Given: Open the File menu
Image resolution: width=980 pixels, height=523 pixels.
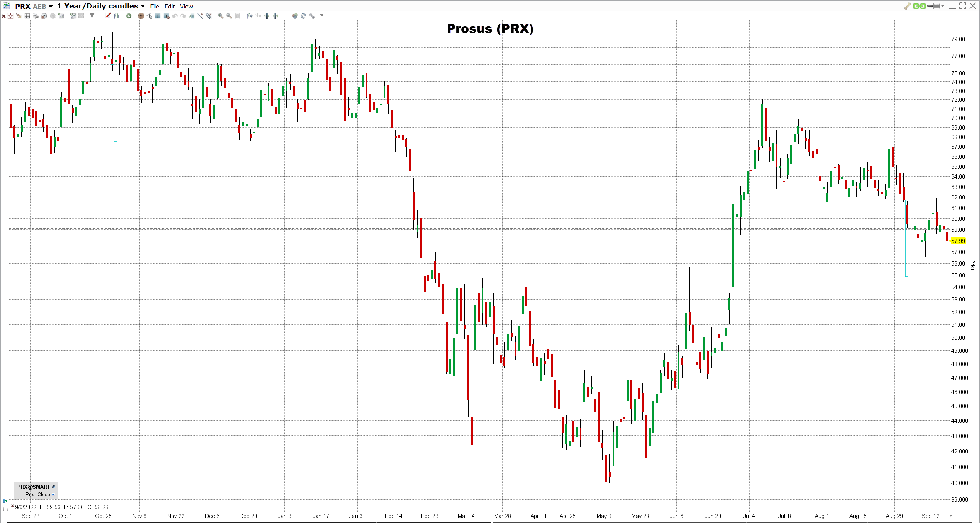Looking at the screenshot, I should (155, 6).
